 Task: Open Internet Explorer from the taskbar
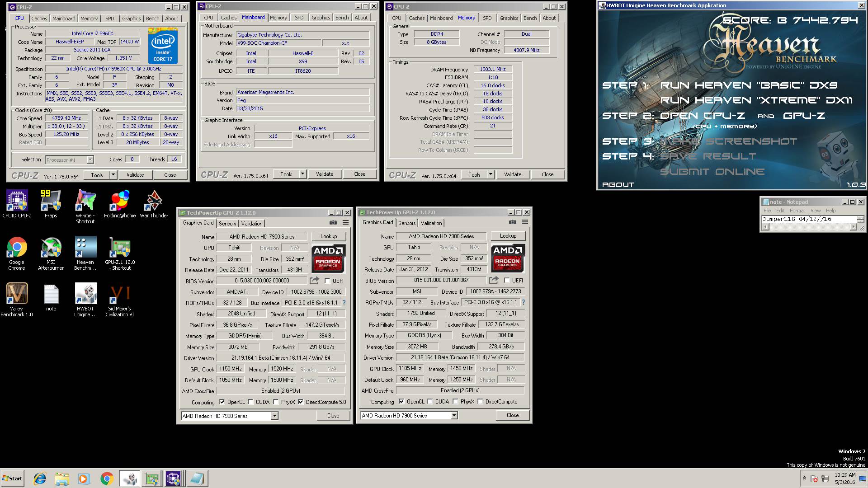[40, 479]
